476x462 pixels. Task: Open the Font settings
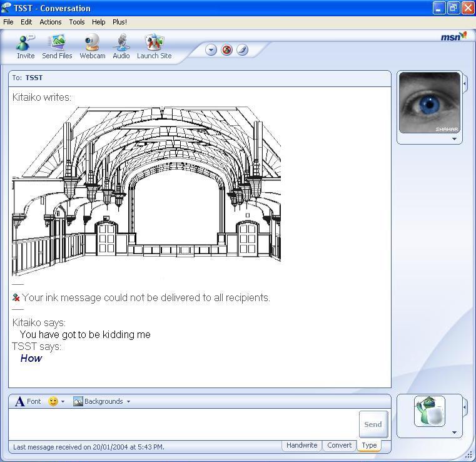28,401
